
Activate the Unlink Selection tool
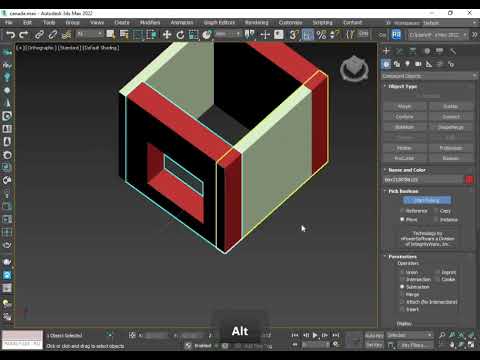pyautogui.click(x=52, y=35)
